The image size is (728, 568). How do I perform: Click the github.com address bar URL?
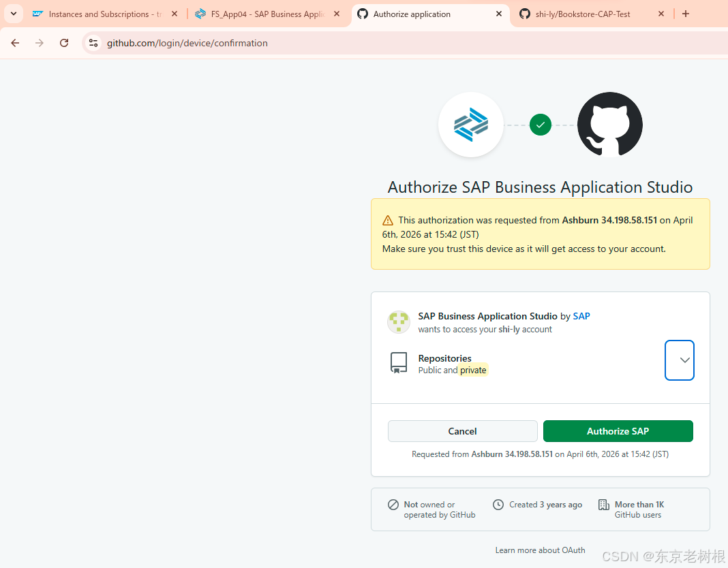(x=187, y=43)
